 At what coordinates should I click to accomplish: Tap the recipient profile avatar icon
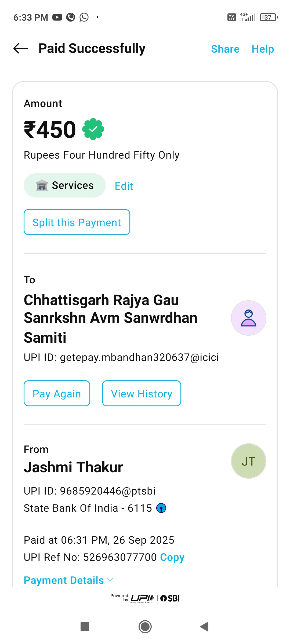coord(248,318)
